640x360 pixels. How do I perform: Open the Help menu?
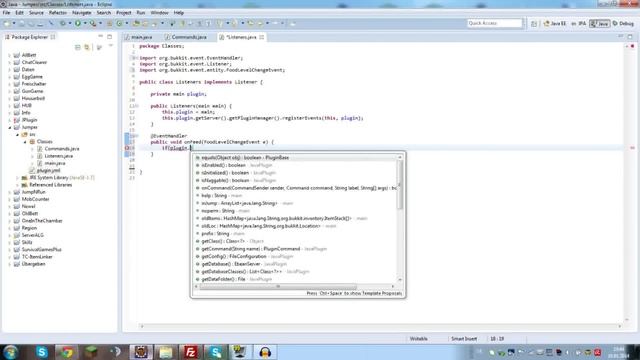tap(178, 13)
